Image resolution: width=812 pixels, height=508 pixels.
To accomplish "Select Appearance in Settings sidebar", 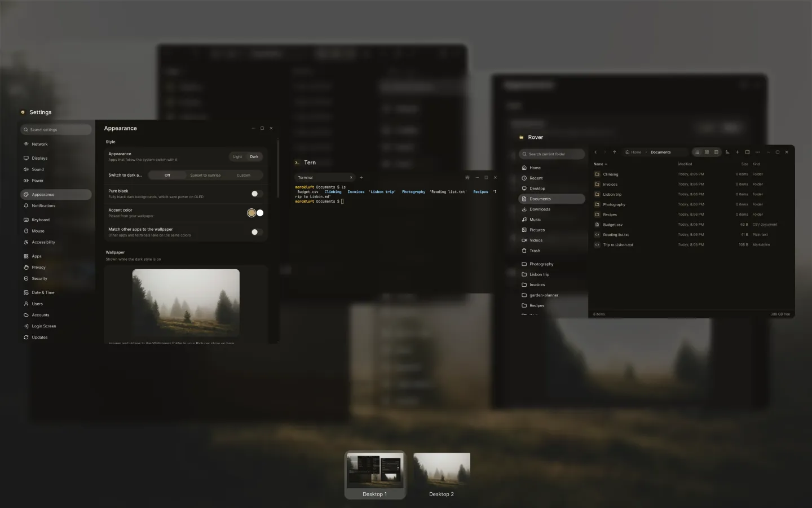I will [x=56, y=194].
